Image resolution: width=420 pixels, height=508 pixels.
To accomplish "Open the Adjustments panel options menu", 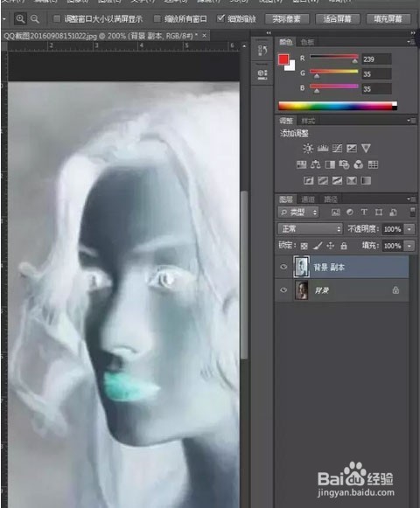I will pyautogui.click(x=411, y=121).
